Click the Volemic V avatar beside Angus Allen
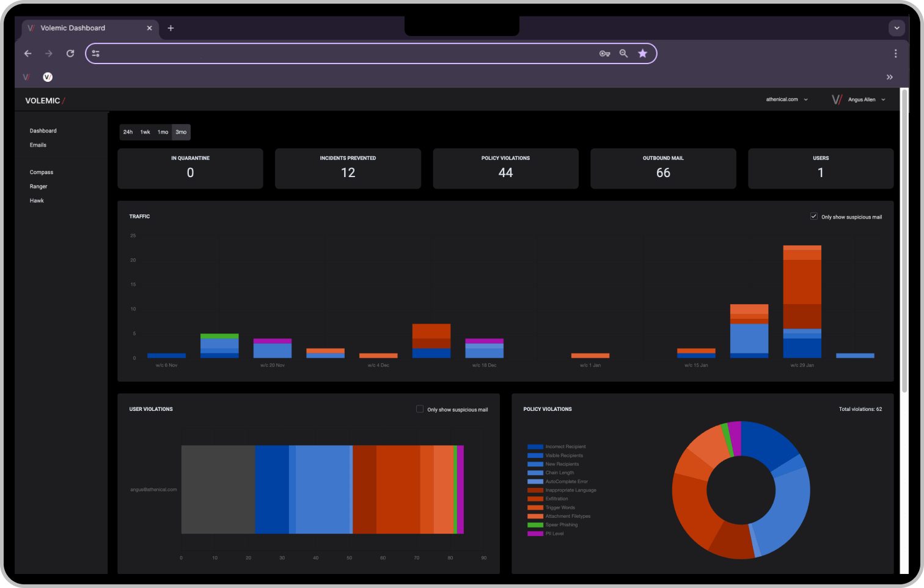This screenshot has height=588, width=924. click(x=837, y=100)
